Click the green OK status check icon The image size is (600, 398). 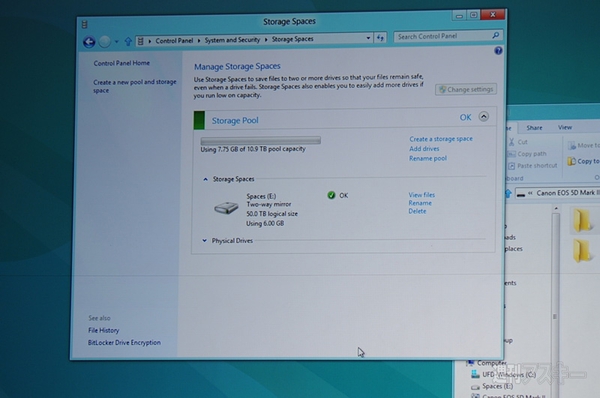coord(331,195)
